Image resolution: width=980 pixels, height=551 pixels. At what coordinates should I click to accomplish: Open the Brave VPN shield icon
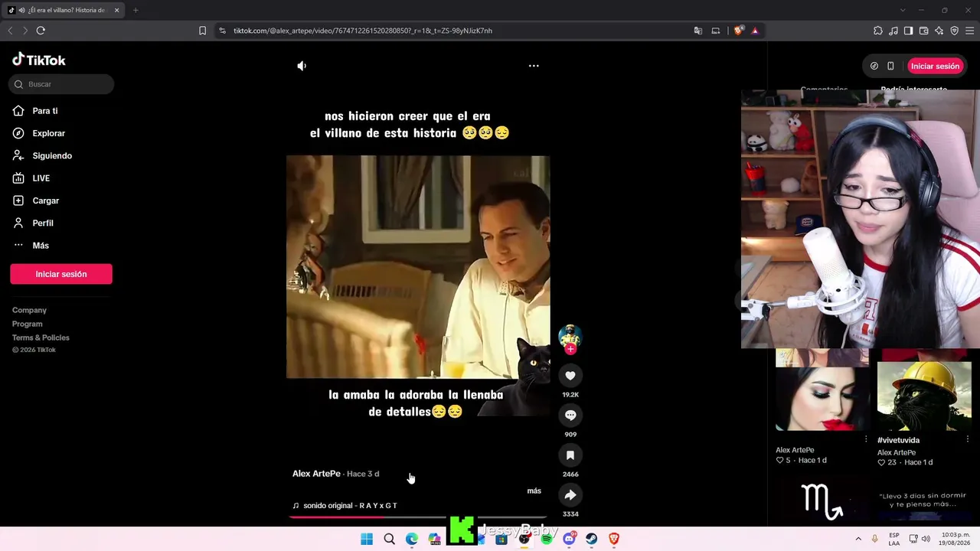point(955,31)
